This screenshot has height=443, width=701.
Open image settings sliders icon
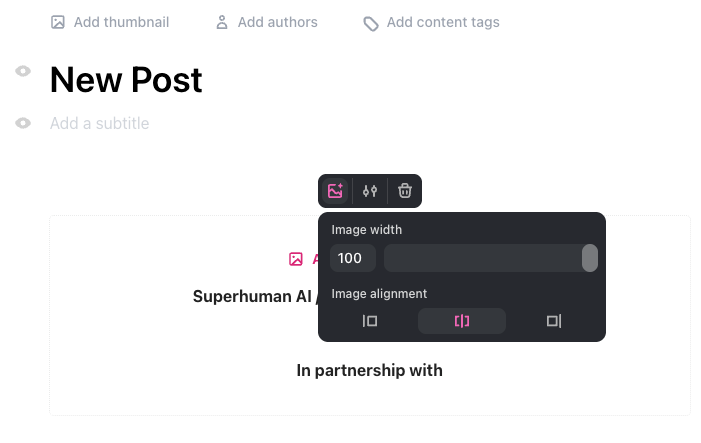(x=370, y=191)
